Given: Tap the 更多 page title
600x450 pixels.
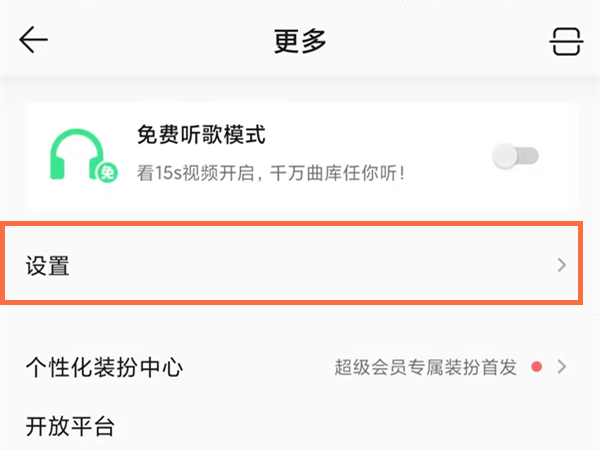Looking at the screenshot, I should coord(300,41).
